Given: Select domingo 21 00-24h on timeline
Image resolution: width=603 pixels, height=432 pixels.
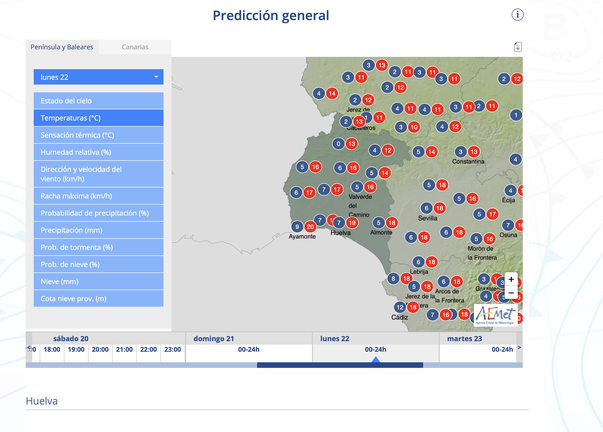Looking at the screenshot, I should point(249,350).
